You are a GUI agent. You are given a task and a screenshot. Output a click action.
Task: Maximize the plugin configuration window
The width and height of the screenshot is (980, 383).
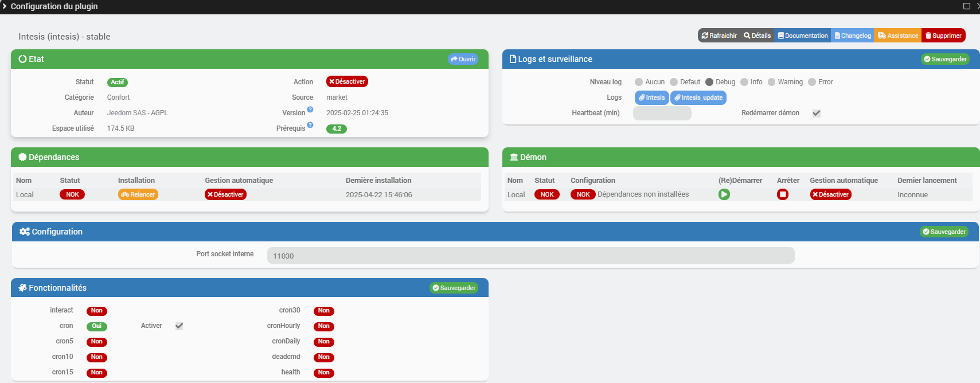967,6
